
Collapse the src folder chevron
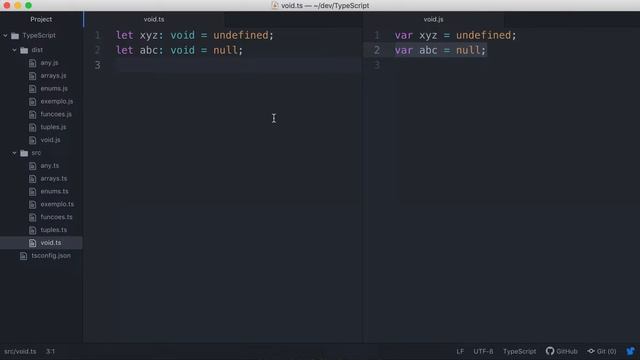tap(14, 153)
